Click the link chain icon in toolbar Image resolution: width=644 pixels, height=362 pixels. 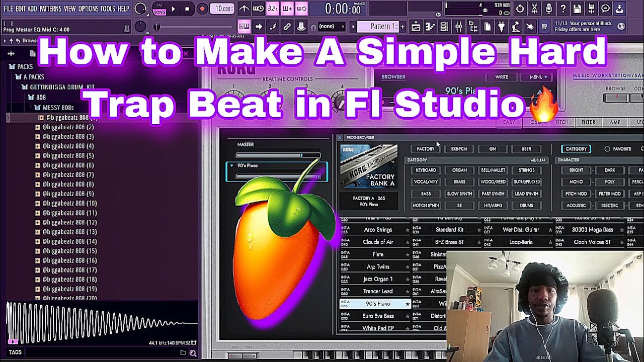click(x=287, y=26)
